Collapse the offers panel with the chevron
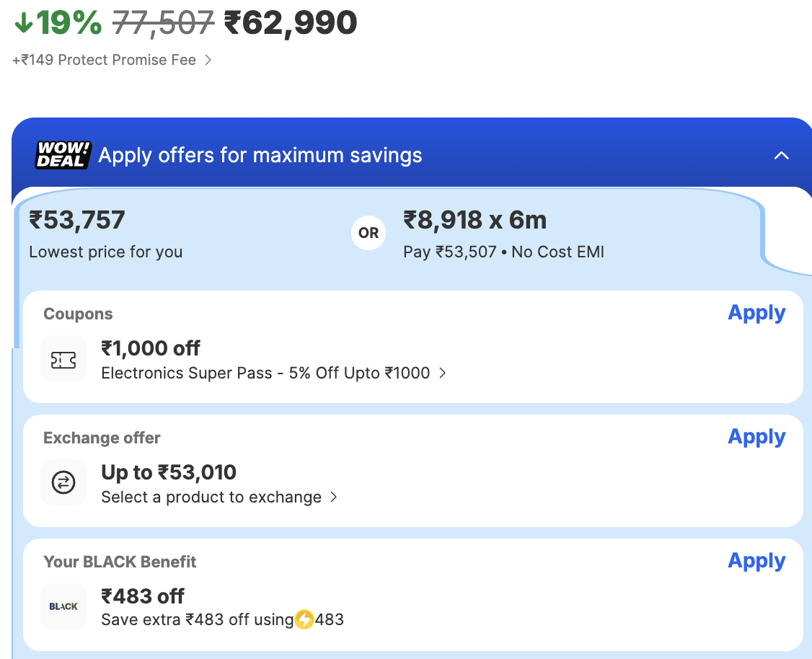This screenshot has width=812, height=659. (781, 156)
